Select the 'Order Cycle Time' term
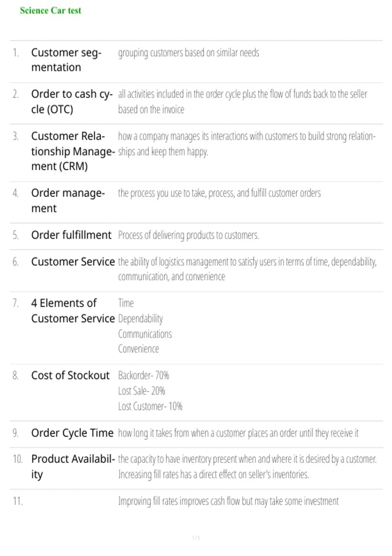 pyautogui.click(x=72, y=433)
